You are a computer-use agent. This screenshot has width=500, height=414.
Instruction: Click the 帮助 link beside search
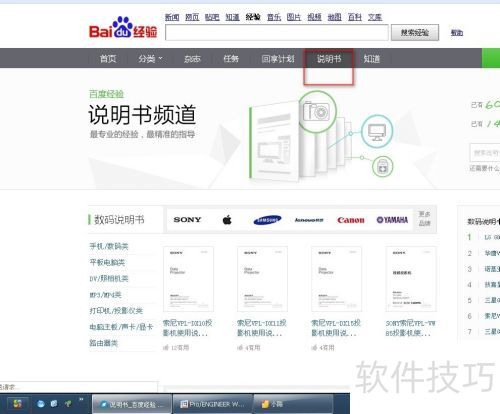click(457, 33)
